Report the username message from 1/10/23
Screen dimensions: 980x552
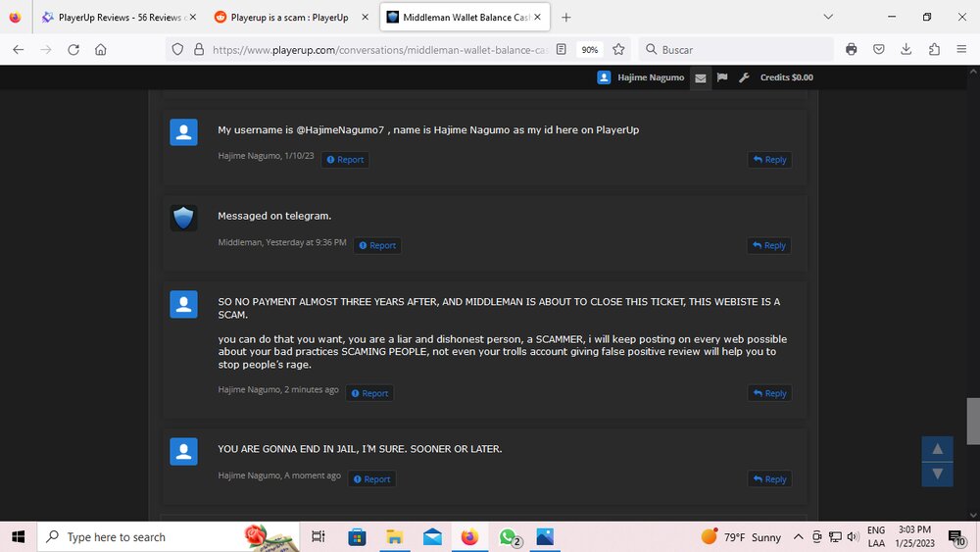point(345,160)
